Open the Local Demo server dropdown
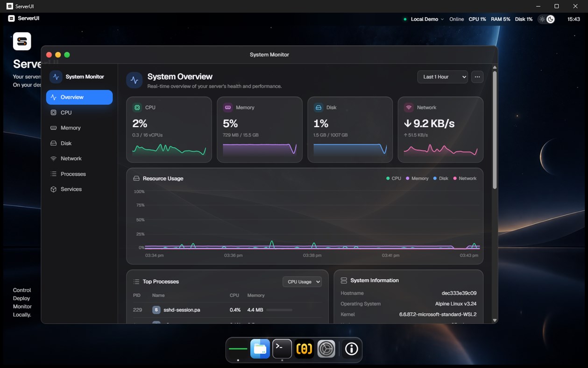The height and width of the screenshot is (368, 588). 427,19
